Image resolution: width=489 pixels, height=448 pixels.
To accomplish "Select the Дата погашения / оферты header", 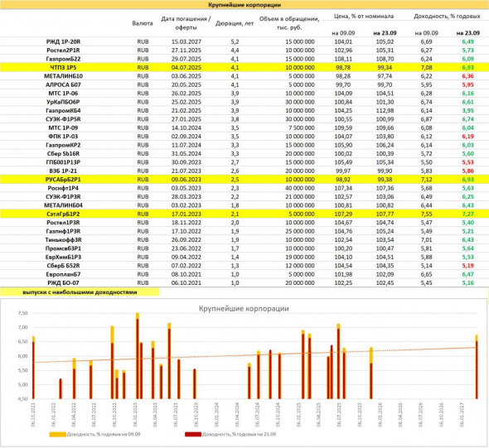I will pos(186,23).
